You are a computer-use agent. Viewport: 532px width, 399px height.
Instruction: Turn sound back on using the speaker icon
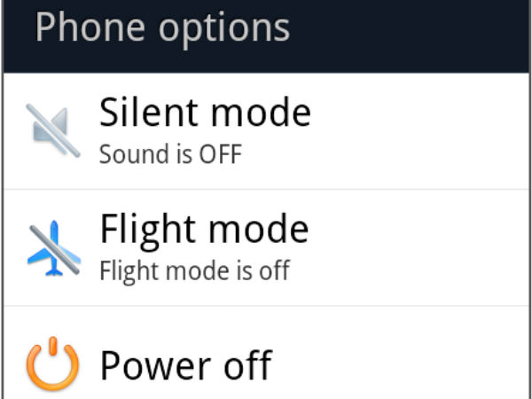coord(52,131)
